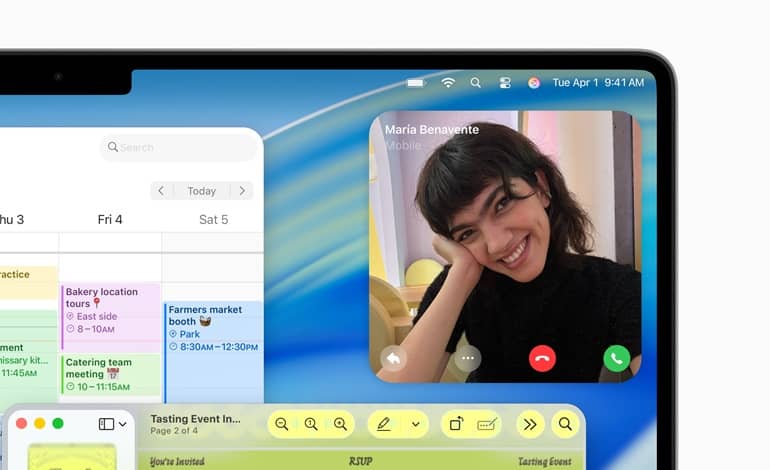Click the 8–10AM time of Bakery tours
This screenshot has width=770, height=470.
[96, 329]
